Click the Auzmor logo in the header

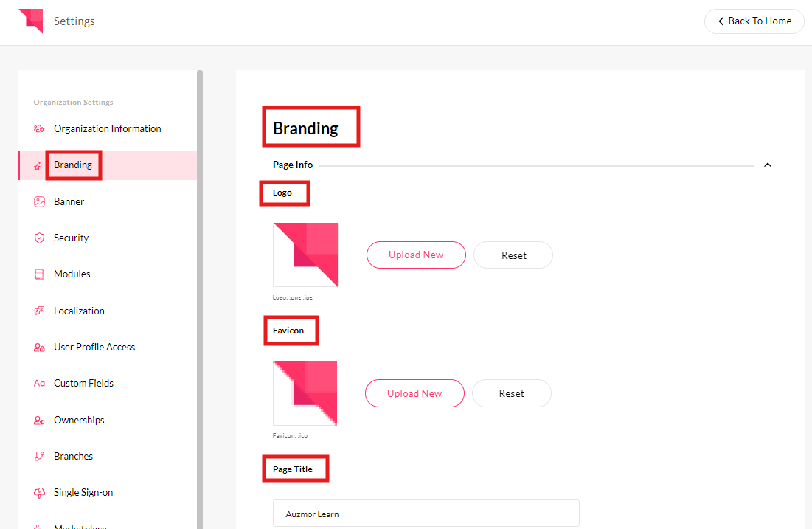pos(31,21)
